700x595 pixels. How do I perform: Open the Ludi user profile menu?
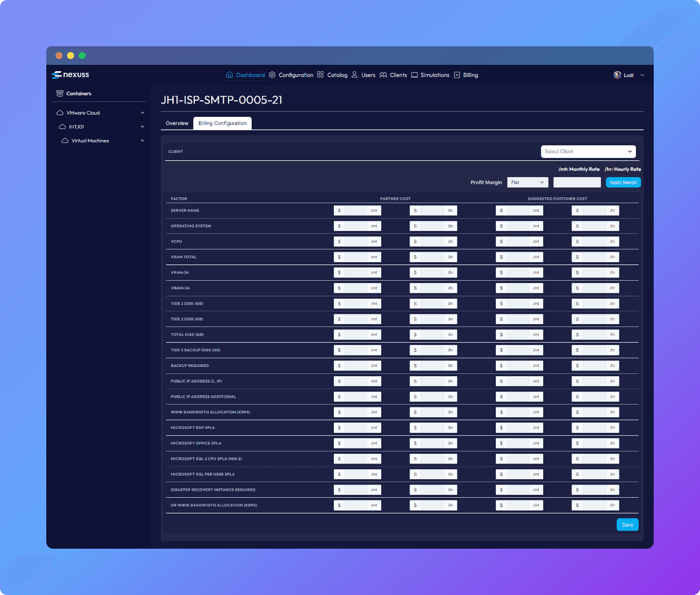[x=628, y=75]
